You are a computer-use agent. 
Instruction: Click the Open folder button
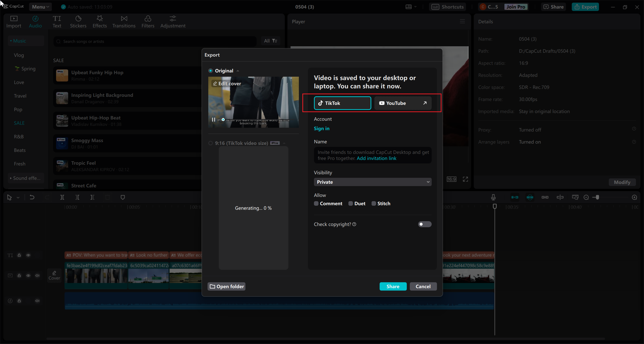227,286
